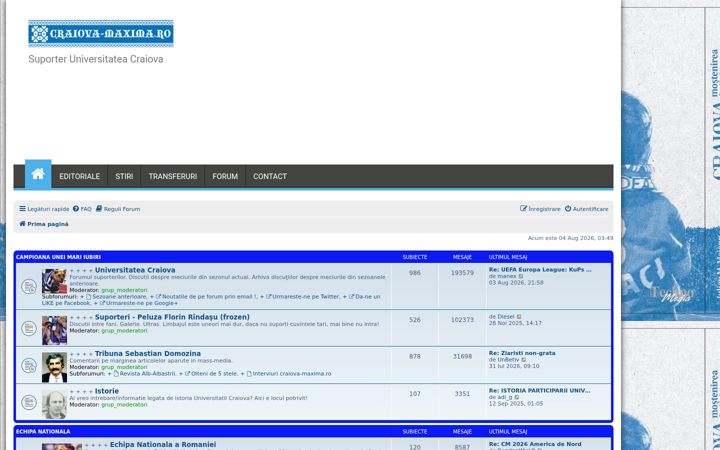The height and width of the screenshot is (450, 720).
Task: Click message count 193579
Action: (462, 273)
